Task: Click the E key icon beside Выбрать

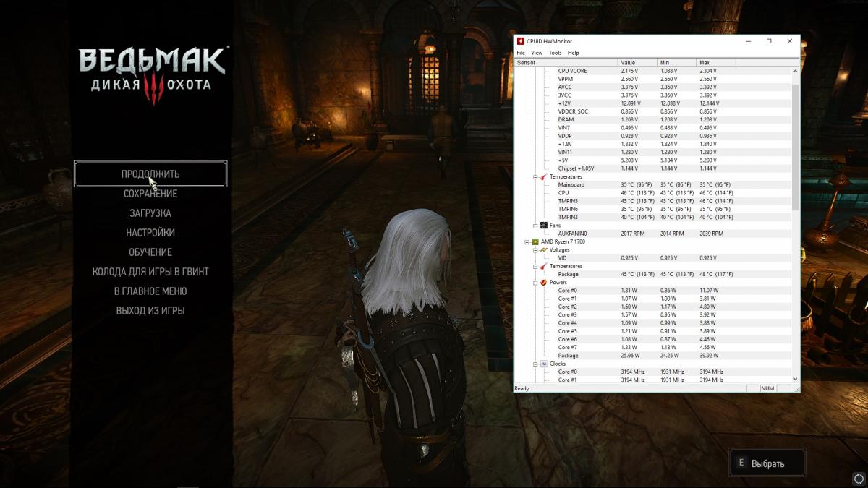Action: 741,463
